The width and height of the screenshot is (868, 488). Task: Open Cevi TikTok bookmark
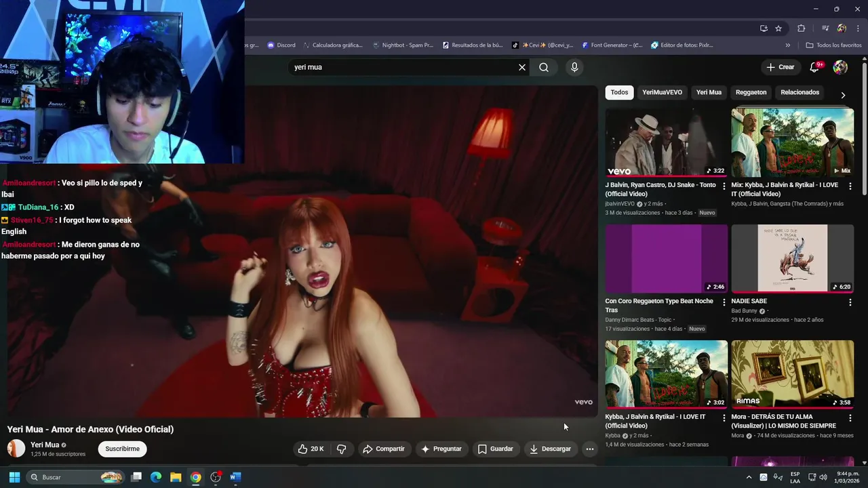(x=542, y=45)
